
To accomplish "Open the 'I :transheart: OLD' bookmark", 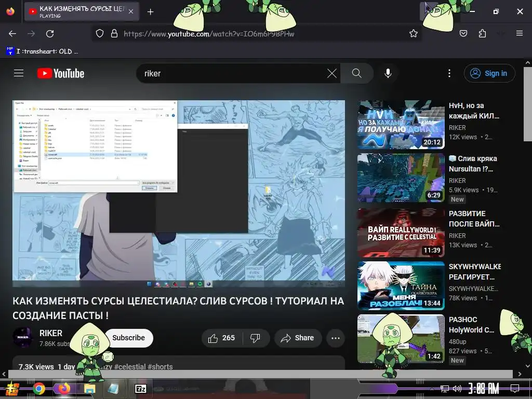I will click(42, 51).
